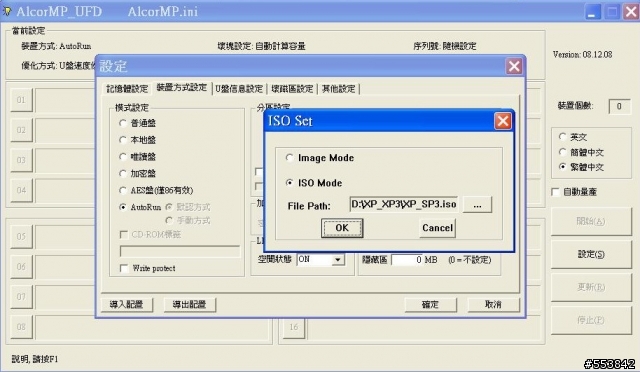
Task: Click the 導入配置 button
Action: click(x=127, y=305)
